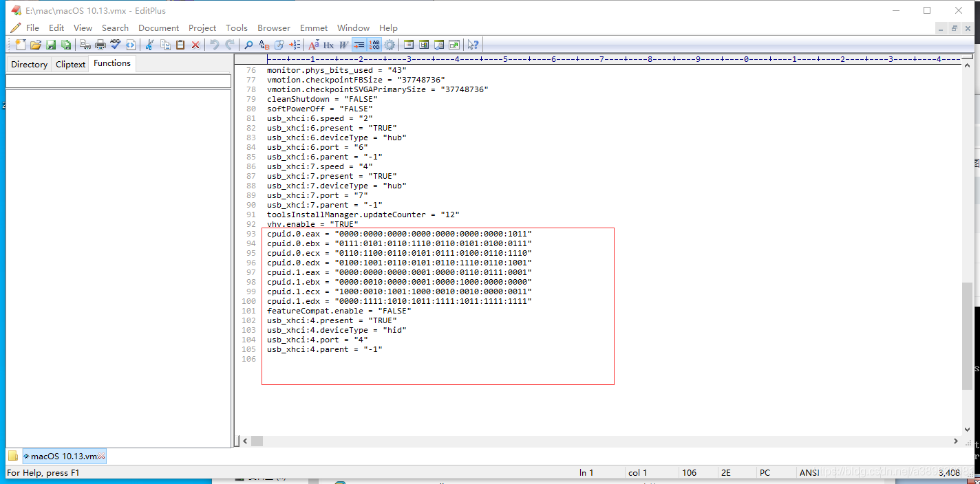Click line 93 cpuid.0.eax text
The width and height of the screenshot is (980, 484).
(x=399, y=234)
